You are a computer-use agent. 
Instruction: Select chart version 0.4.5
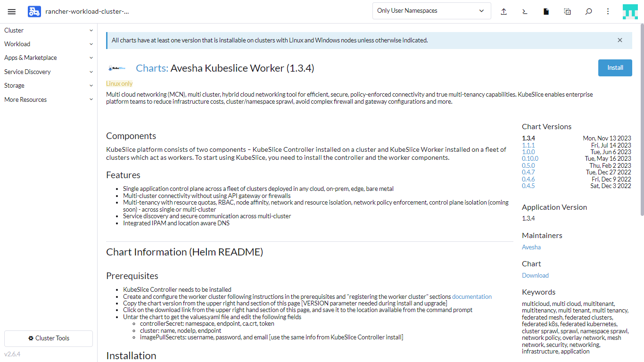coord(528,186)
